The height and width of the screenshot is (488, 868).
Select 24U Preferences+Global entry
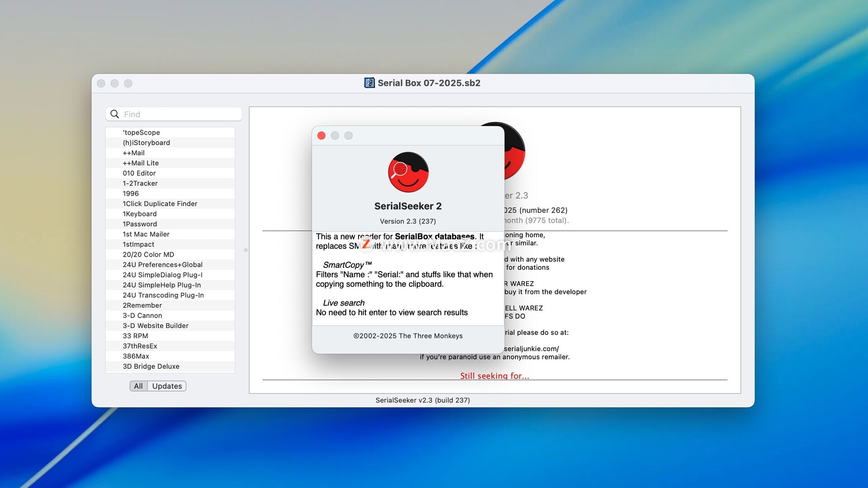tap(170, 265)
